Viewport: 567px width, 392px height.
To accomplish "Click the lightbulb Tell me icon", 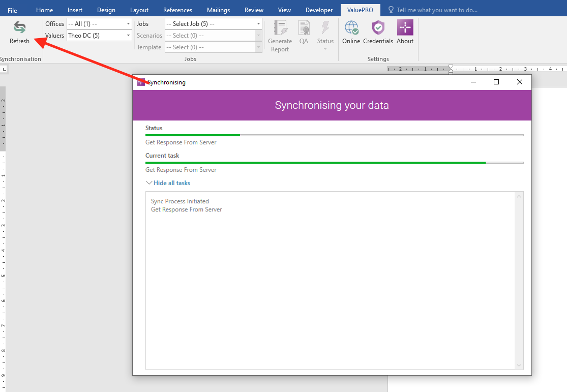I will click(391, 10).
